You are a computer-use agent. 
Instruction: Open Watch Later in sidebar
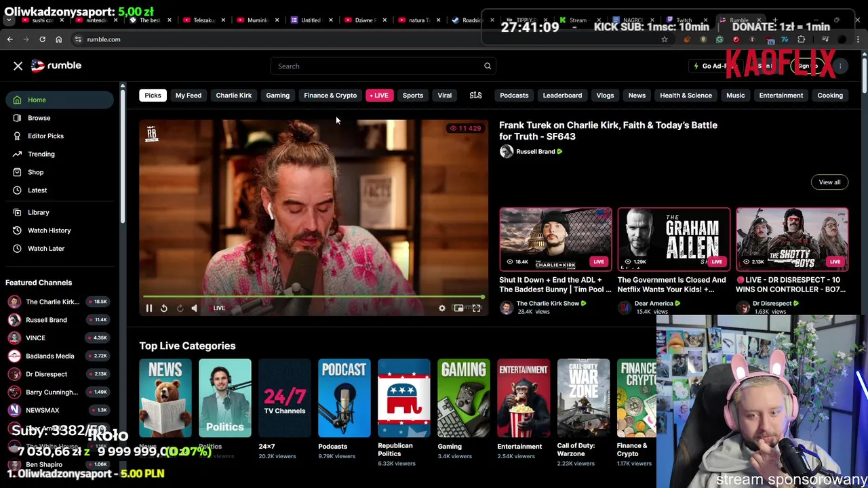(60, 248)
